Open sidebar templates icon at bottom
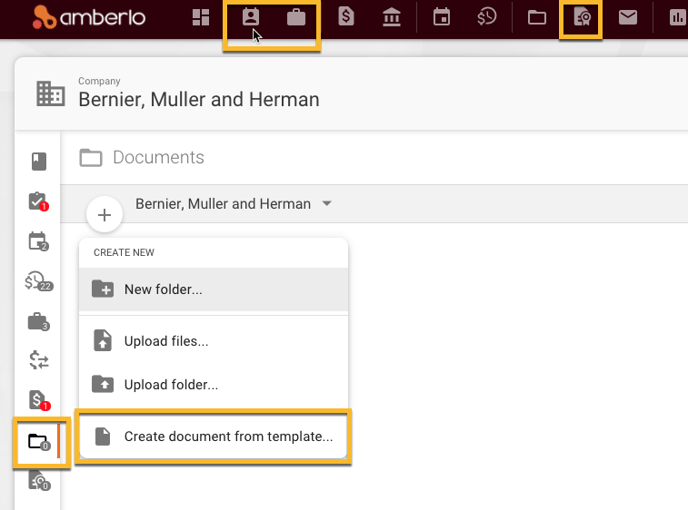The width and height of the screenshot is (688, 510). pos(39,481)
